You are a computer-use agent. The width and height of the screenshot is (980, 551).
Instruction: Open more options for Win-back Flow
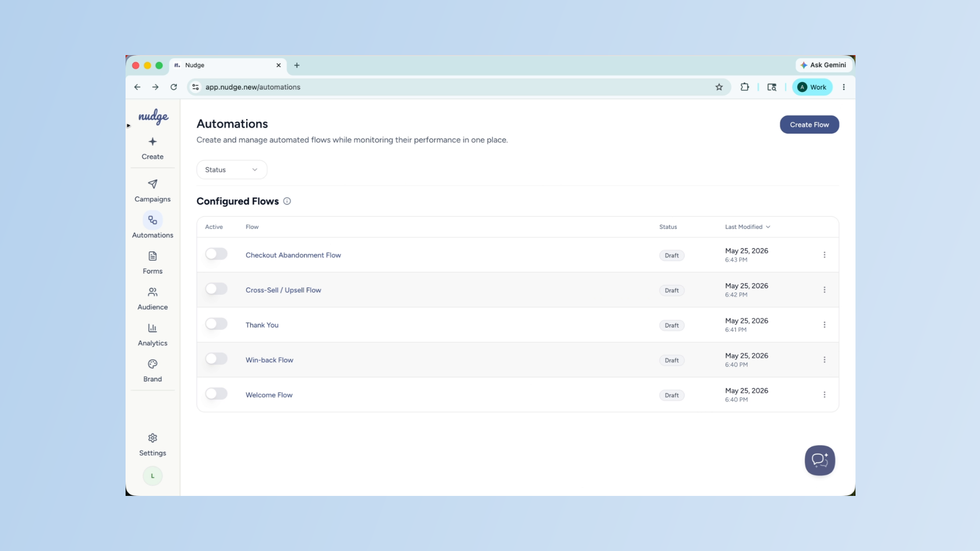coord(824,360)
